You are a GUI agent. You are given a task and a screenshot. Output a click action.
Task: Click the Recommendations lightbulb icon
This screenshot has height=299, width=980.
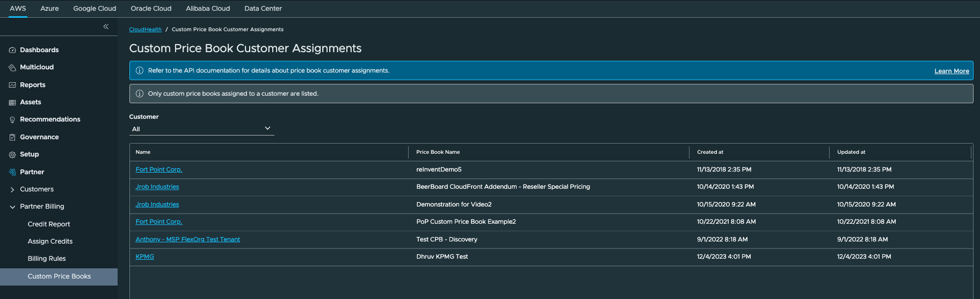(12, 120)
